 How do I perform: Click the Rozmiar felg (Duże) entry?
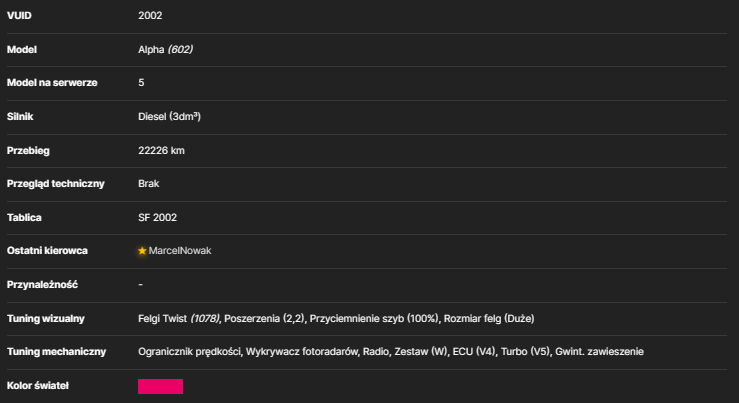click(x=489, y=319)
